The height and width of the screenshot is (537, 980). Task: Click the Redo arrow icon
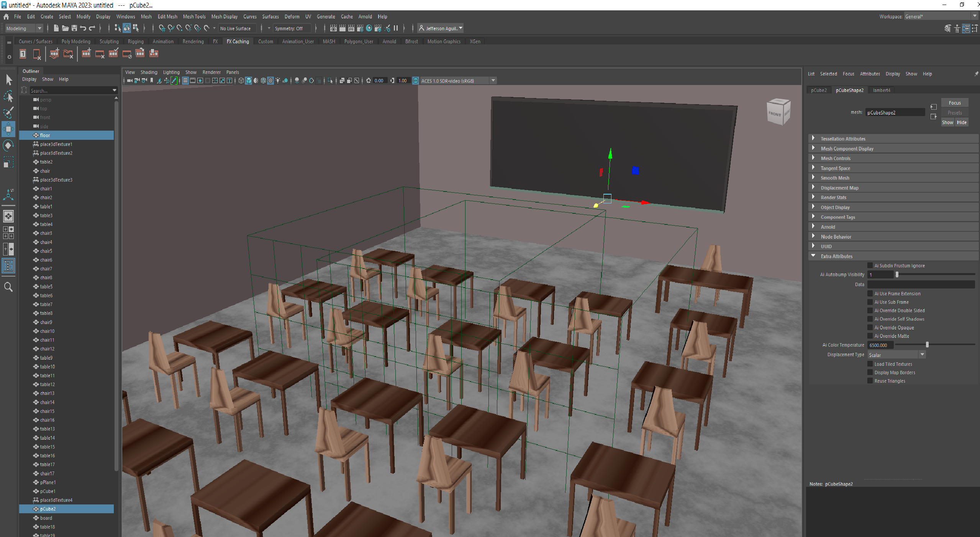pyautogui.click(x=92, y=28)
